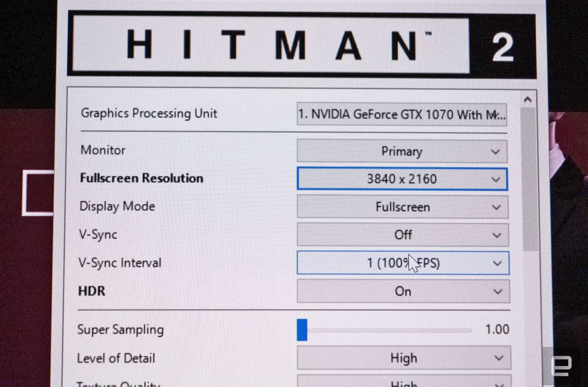
Task: Click the Level of Detail label
Action: click(x=116, y=358)
